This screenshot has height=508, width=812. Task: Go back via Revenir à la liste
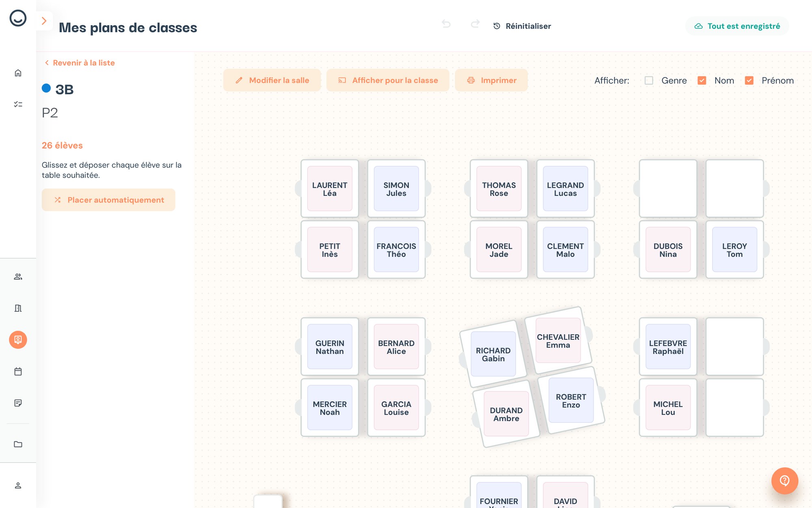[x=80, y=63]
